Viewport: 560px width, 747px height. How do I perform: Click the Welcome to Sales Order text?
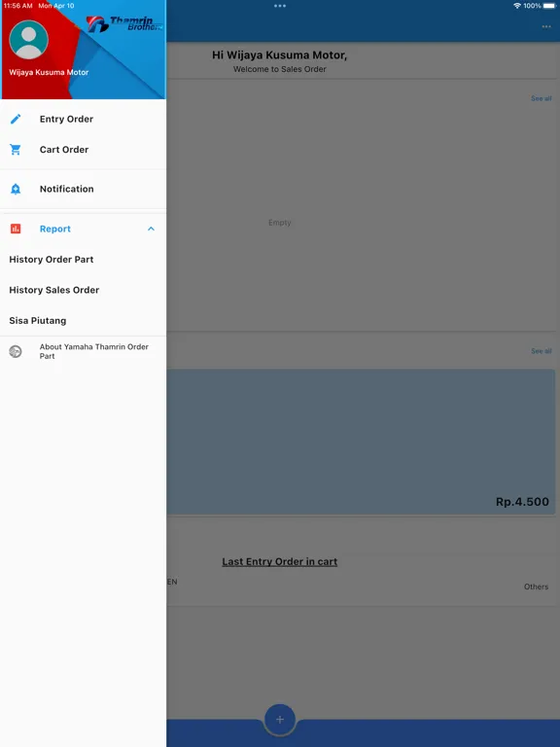point(280,69)
